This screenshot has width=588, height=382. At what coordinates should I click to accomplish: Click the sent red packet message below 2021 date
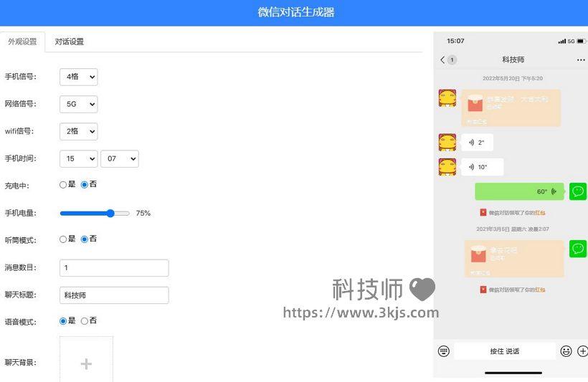click(514, 259)
